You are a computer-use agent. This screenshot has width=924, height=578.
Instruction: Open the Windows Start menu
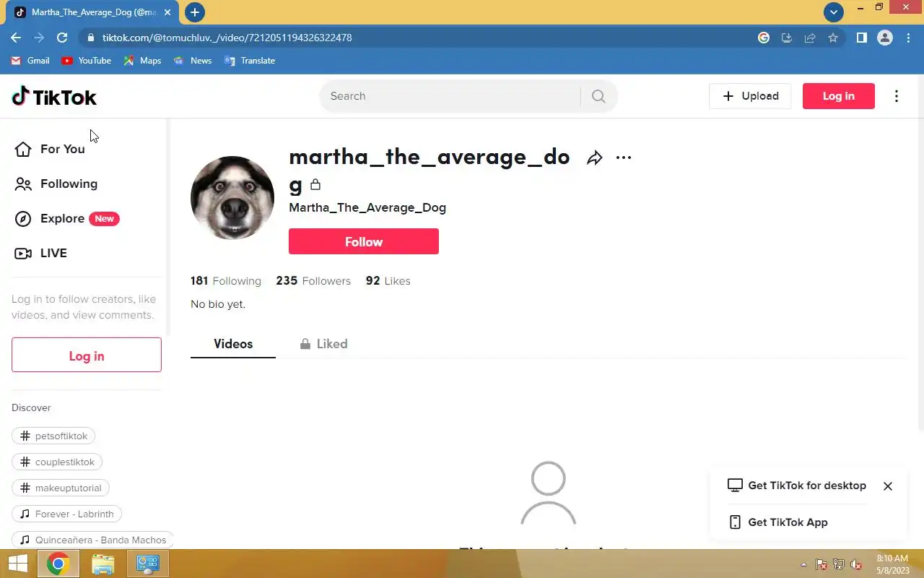17,564
